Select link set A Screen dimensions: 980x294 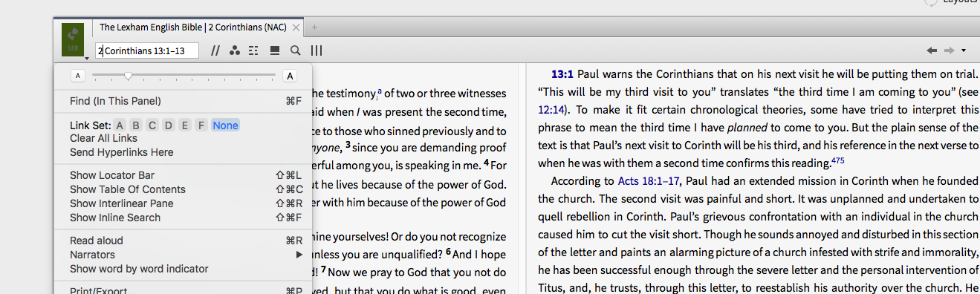coord(120,125)
